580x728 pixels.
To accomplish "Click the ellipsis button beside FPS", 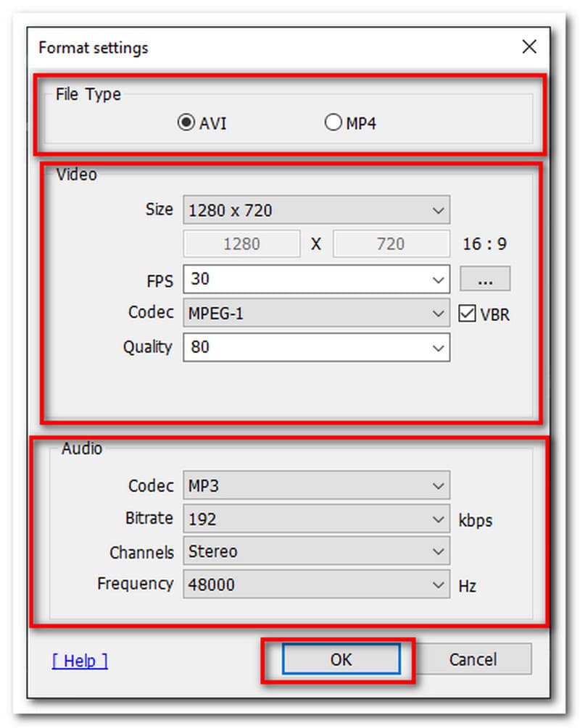I will (484, 279).
